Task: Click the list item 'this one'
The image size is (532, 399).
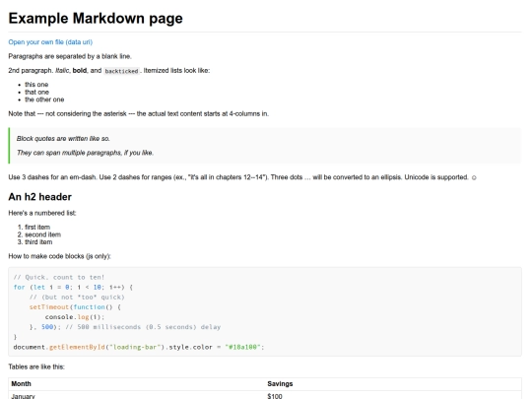Action: pyautogui.click(x=36, y=85)
